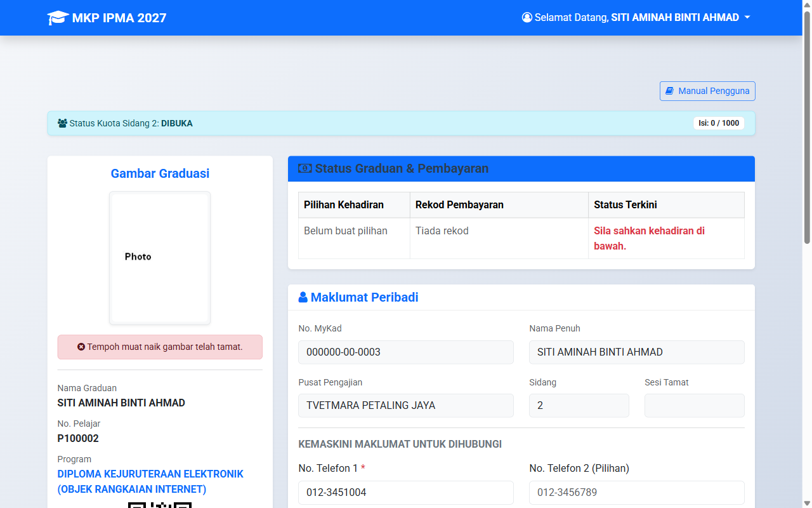Click the 'Tiada rekod' table cell
This screenshot has width=812, height=508.
499,238
